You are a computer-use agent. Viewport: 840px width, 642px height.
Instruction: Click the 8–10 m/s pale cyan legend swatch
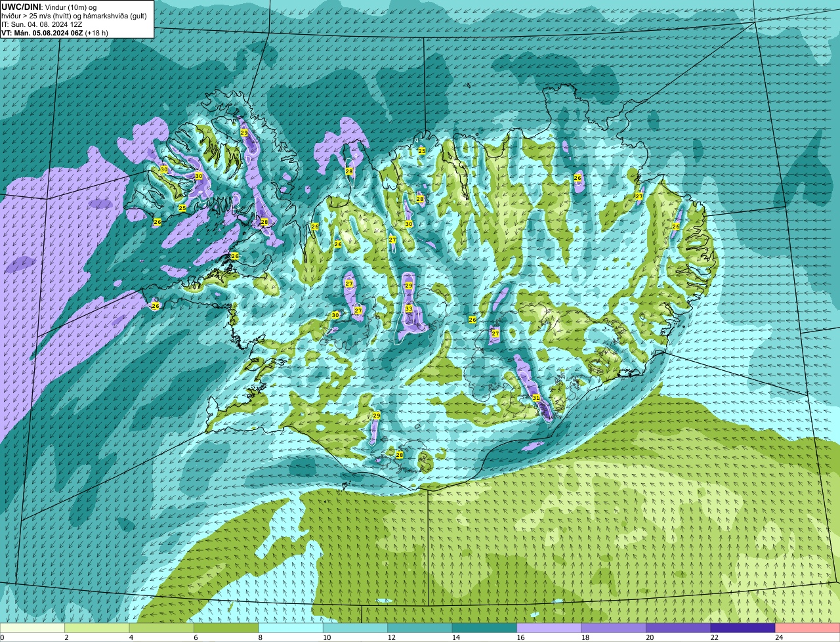[291, 628]
